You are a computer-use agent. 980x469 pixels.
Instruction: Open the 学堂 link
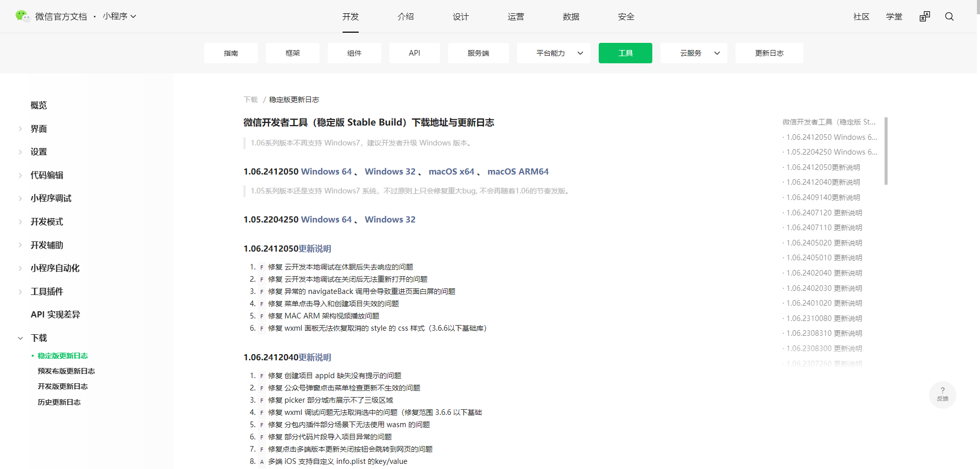tap(894, 16)
